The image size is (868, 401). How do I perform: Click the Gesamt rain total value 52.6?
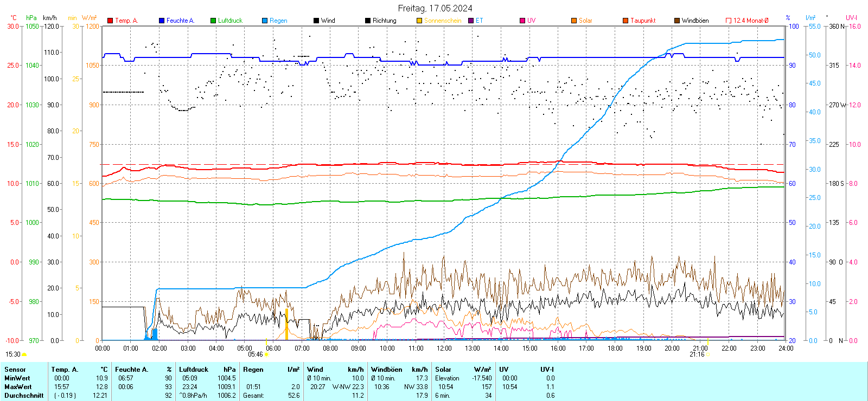293,396
